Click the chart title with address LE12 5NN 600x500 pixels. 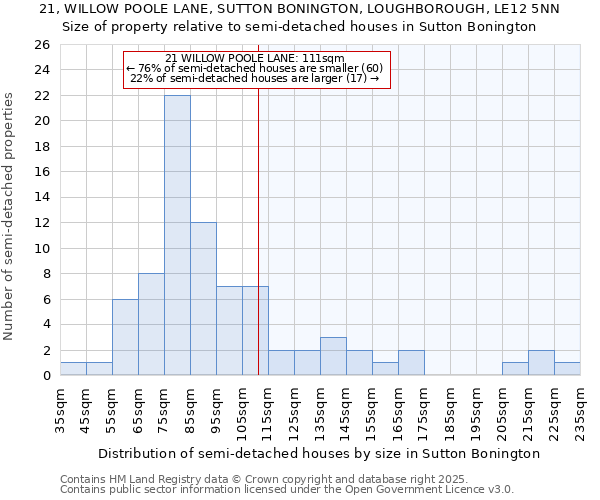coord(299,9)
